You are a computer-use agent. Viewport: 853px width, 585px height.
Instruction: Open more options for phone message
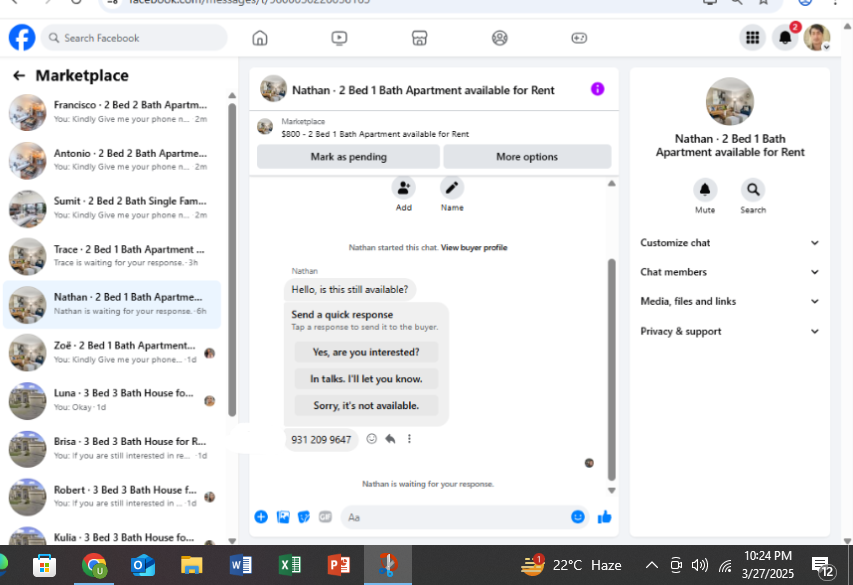(x=409, y=439)
